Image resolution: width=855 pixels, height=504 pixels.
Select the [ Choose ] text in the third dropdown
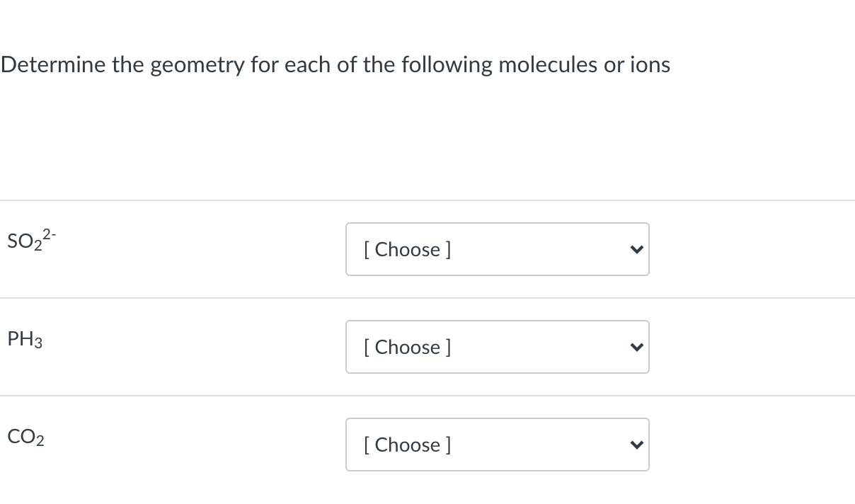(x=407, y=445)
